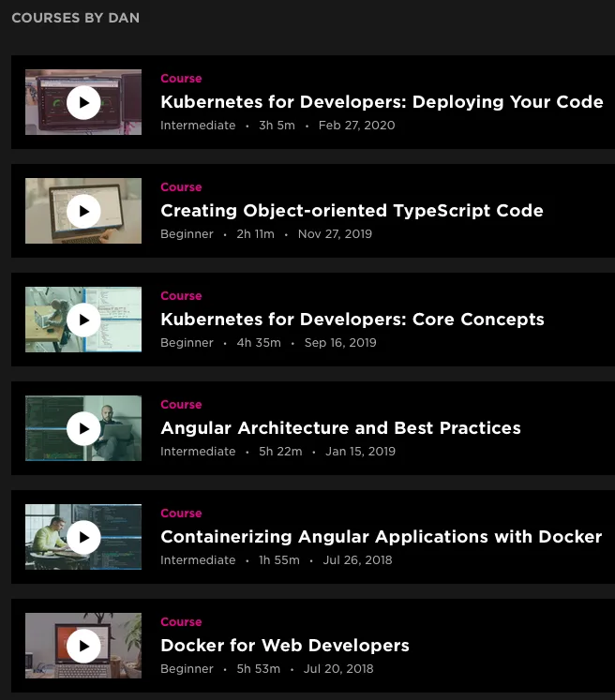Open the 'Docker for Web Developers' title link
Image resolution: width=615 pixels, height=700 pixels.
tap(284, 646)
